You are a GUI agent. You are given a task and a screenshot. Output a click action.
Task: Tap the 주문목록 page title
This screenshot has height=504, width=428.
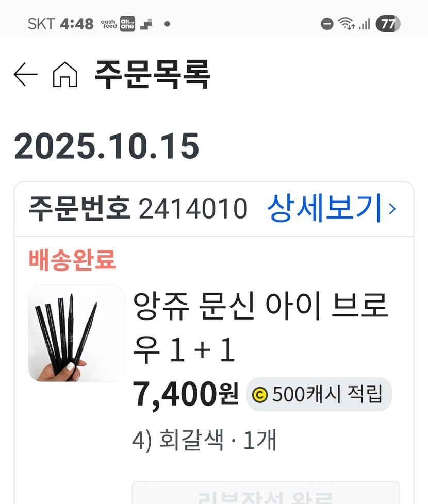coord(153,74)
